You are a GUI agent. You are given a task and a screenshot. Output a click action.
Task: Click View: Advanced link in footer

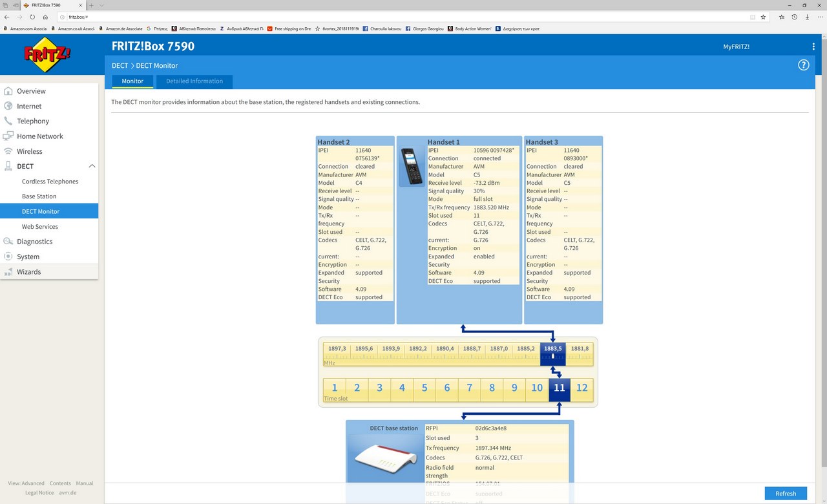(26, 483)
